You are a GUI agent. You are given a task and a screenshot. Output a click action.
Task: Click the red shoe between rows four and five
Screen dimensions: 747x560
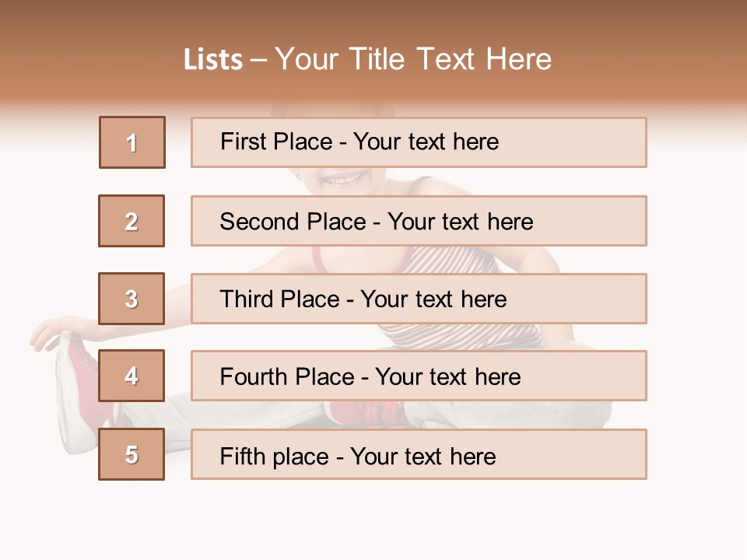pos(366,414)
